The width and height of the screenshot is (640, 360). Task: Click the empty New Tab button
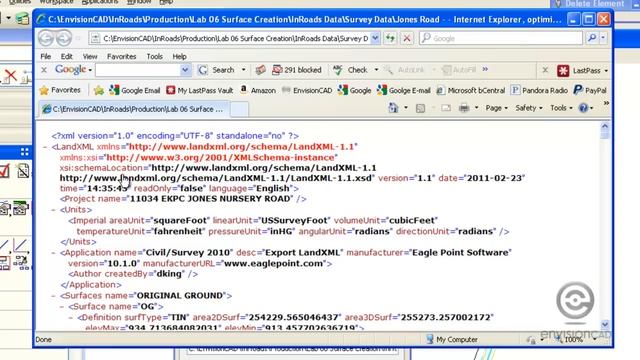tap(239, 109)
